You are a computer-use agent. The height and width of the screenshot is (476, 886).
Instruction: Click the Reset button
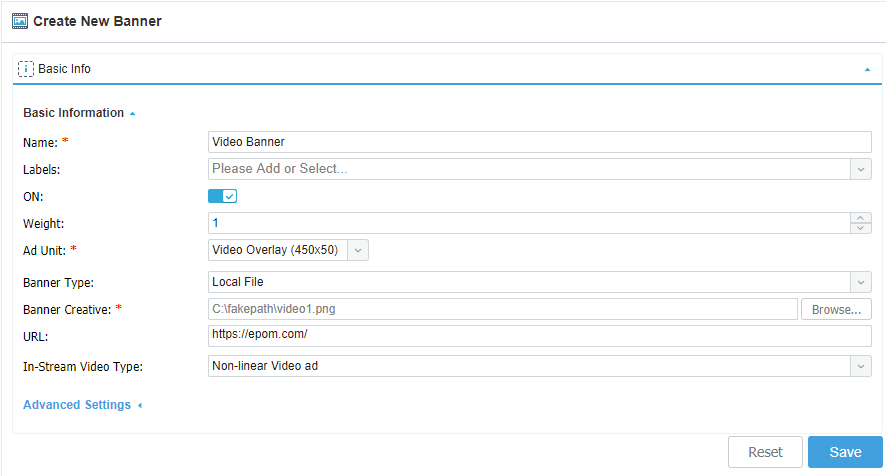click(x=765, y=452)
